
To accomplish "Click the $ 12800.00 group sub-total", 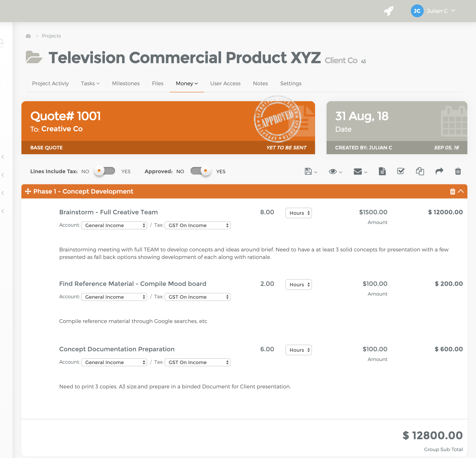I will point(433,435).
